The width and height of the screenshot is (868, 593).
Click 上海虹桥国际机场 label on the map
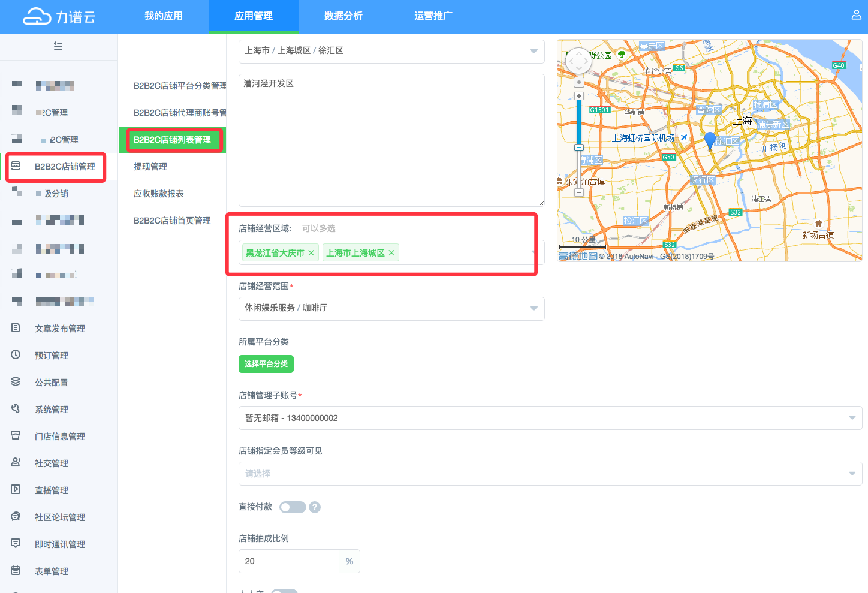(643, 138)
